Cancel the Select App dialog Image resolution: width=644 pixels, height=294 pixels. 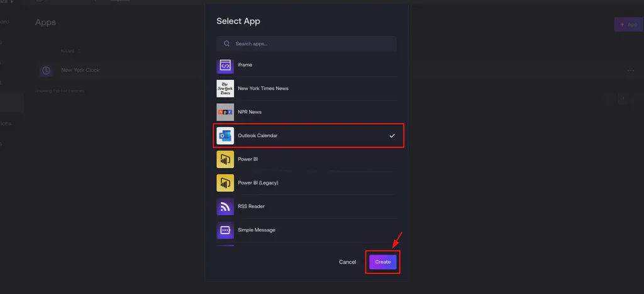coord(347,262)
